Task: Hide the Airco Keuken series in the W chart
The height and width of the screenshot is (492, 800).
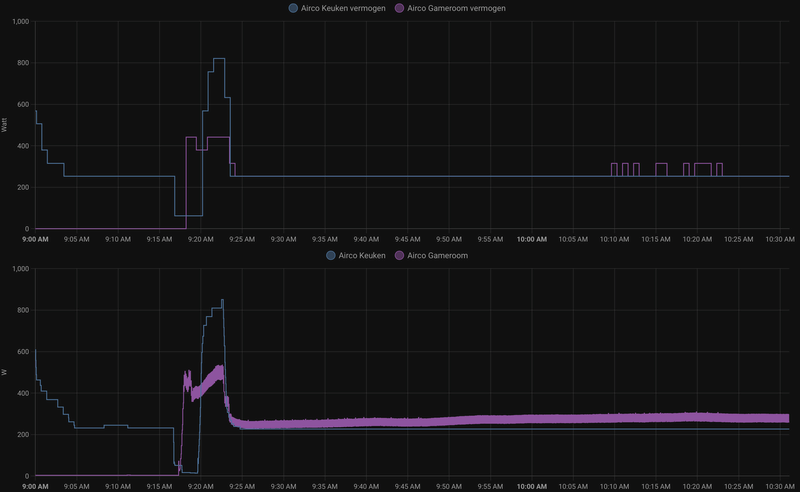Action: (356, 256)
